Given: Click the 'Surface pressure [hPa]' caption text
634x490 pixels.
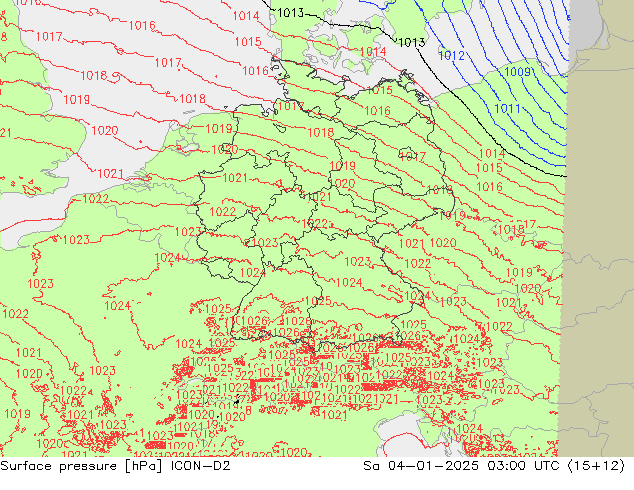Looking at the screenshot, I should (81, 466).
